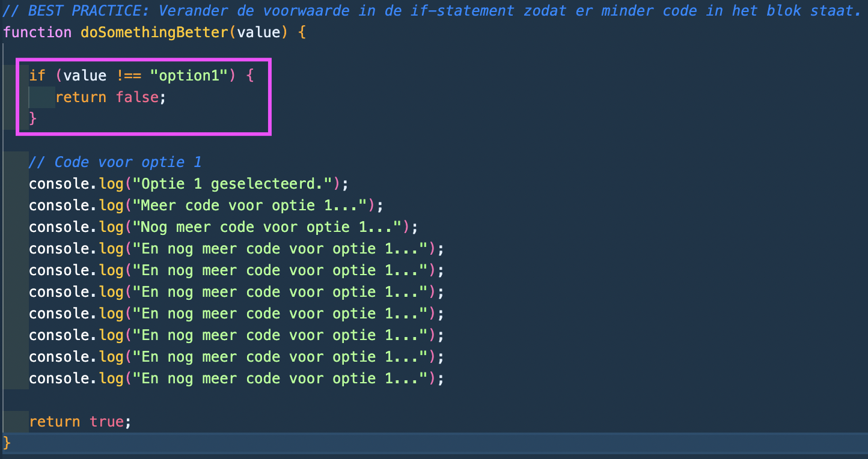This screenshot has width=868, height=459.
Task: Click the "option1" string literal
Action: 189,76
